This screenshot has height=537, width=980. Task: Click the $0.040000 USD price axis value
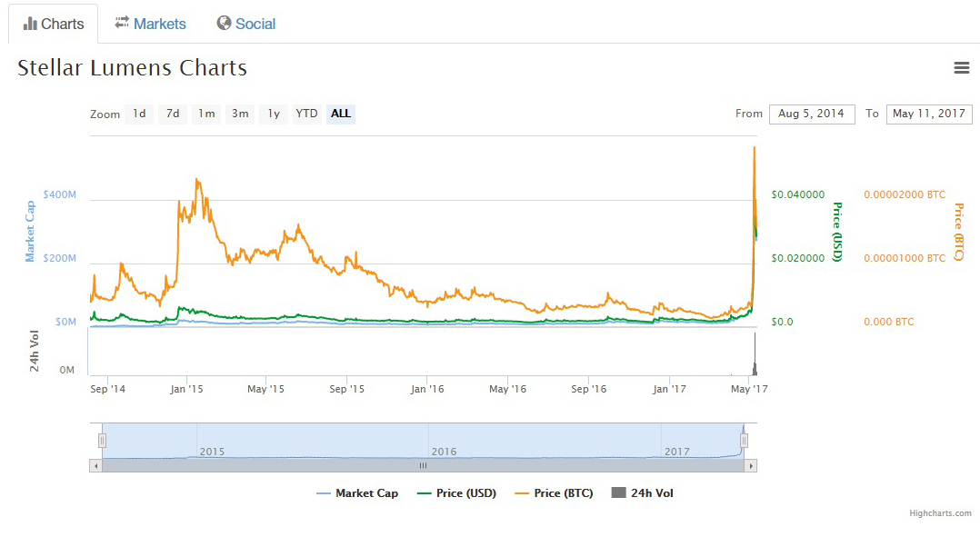[798, 194]
